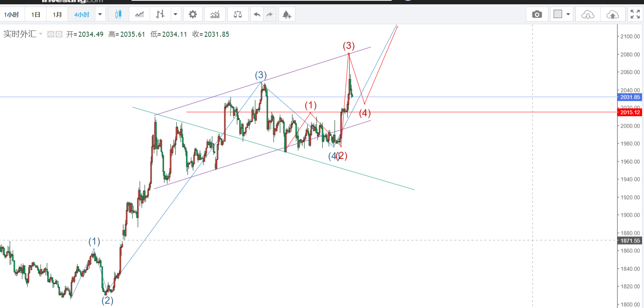This screenshot has height=308, width=644.
Task: Add a price alert with bell icon
Action: tap(287, 14)
